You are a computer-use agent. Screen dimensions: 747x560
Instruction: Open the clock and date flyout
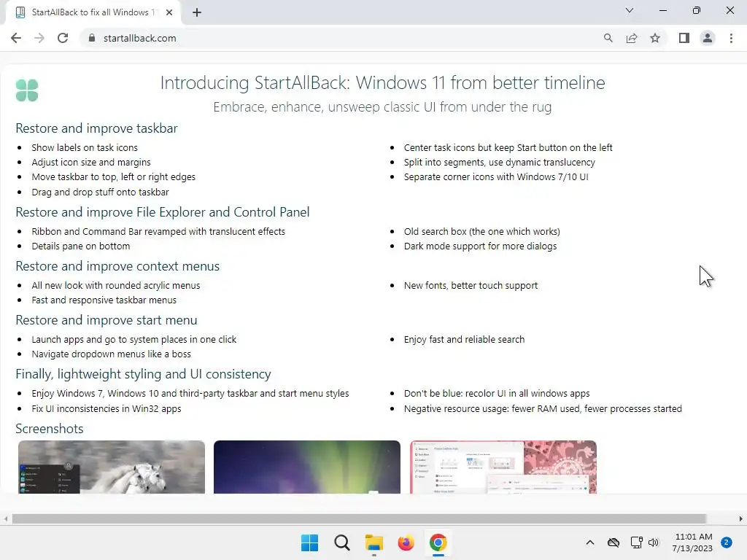click(x=692, y=542)
